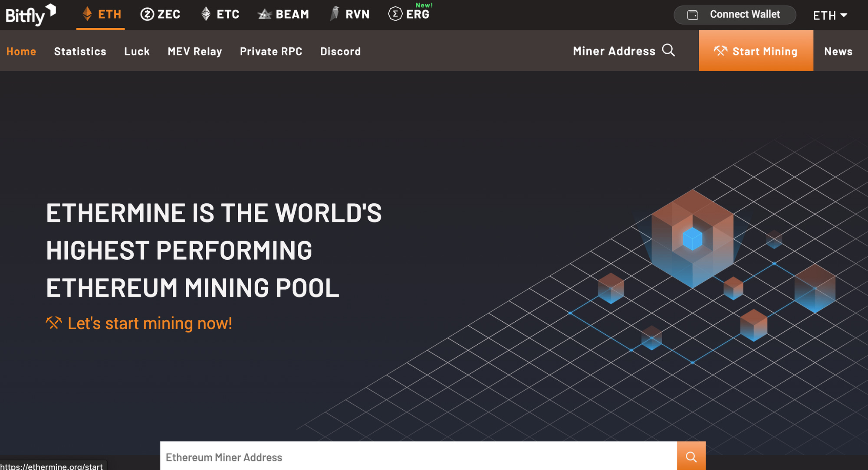This screenshot has width=868, height=470.
Task: Click the Bitfly logo
Action: 30,15
